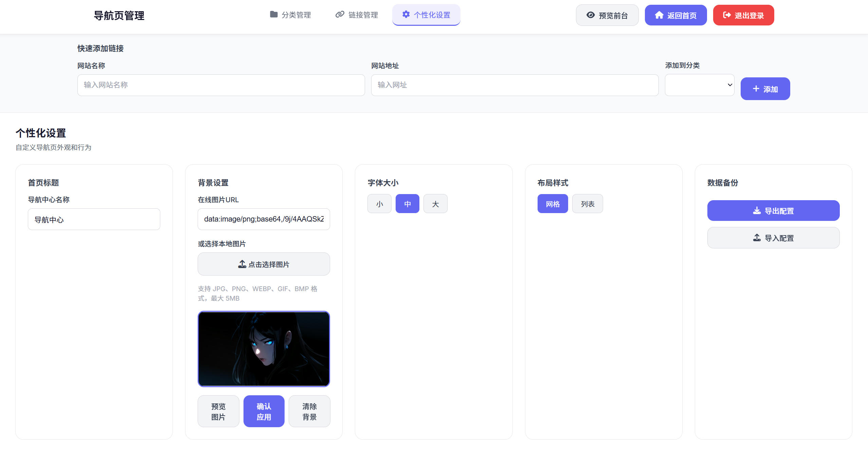
Task: Focus the 网站名称 input field
Action: [221, 85]
